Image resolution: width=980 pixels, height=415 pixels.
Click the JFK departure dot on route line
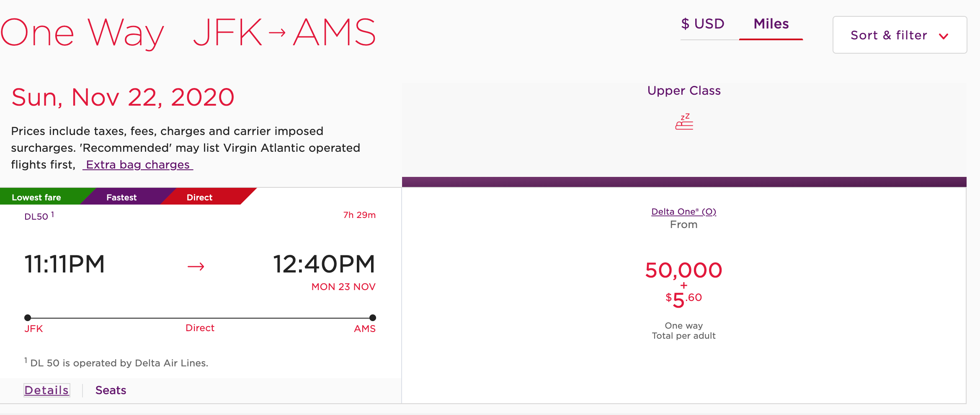click(28, 318)
